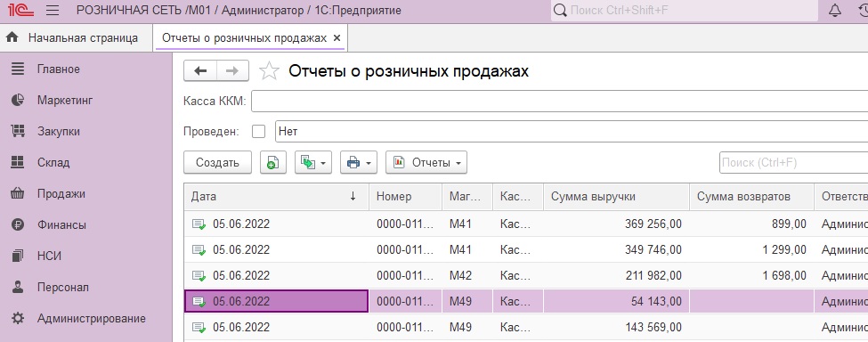This screenshot has height=342, width=868.
Task: Click the Маркетинг pie chart icon
Action: coord(19,100)
